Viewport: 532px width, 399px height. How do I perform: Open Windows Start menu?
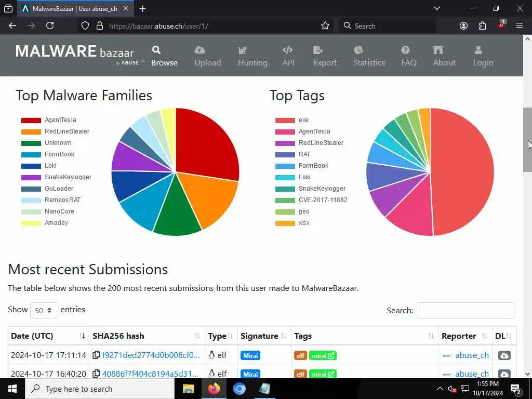[12, 389]
